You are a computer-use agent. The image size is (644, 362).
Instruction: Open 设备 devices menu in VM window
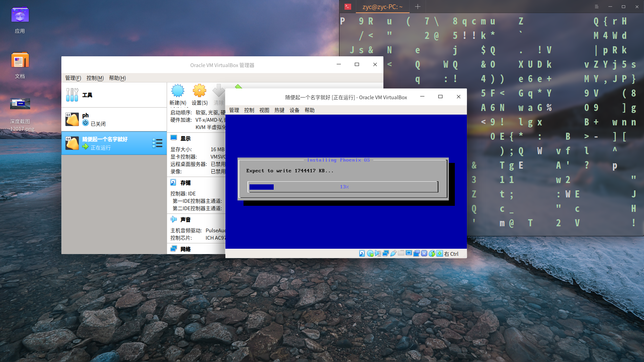(294, 110)
